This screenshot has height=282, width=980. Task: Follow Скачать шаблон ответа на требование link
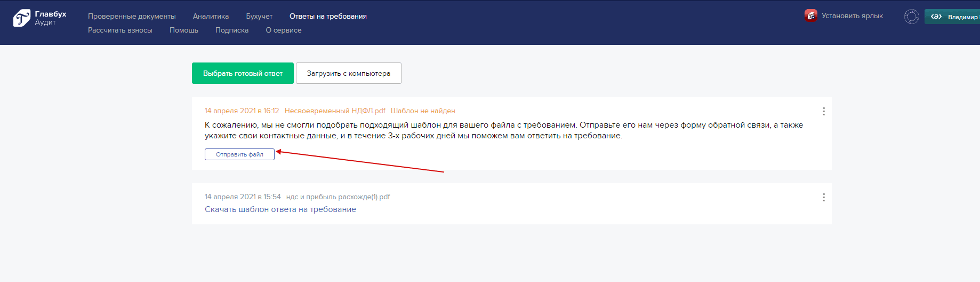280,209
